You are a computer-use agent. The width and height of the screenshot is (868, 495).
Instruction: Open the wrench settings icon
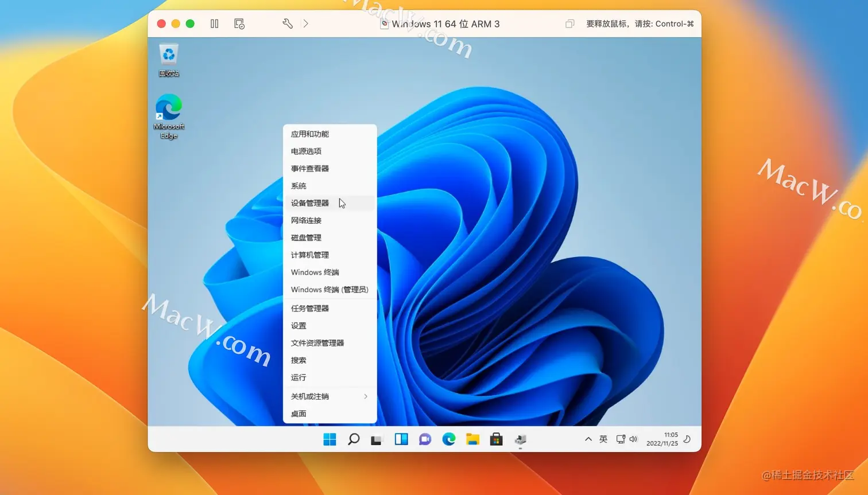point(288,24)
